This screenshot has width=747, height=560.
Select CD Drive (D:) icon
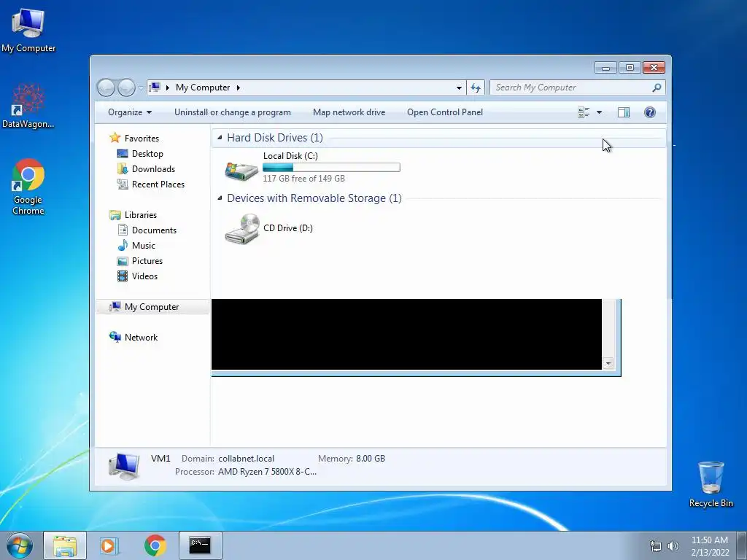pyautogui.click(x=242, y=229)
